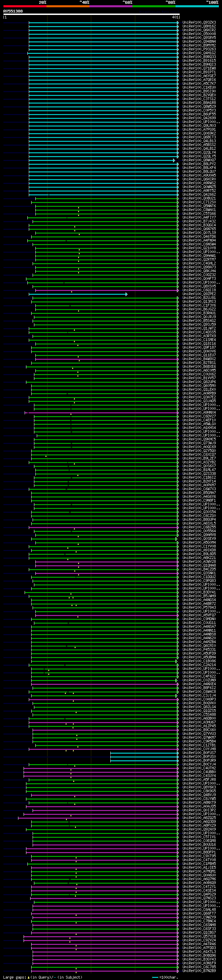Image resolution: width=222 pixels, height=980 pixels.
Task: Pick hit label UniRef100_Q9KHC5
Action: tap(199, 439)
